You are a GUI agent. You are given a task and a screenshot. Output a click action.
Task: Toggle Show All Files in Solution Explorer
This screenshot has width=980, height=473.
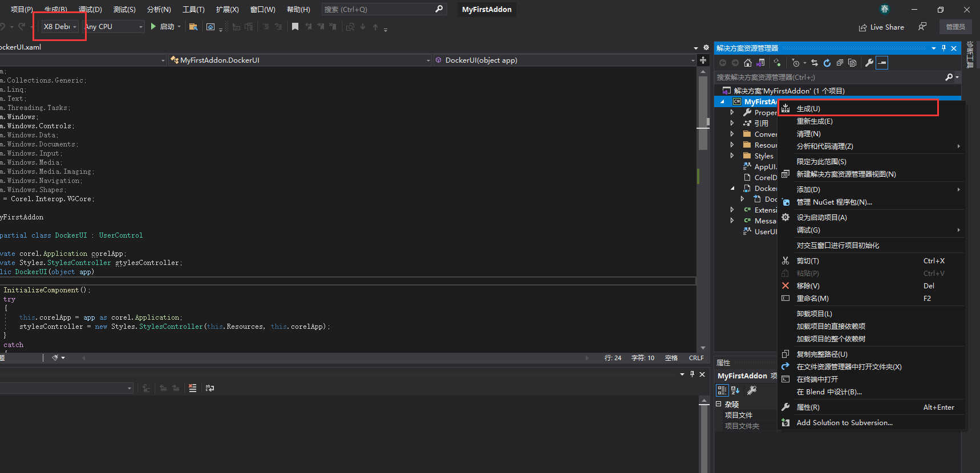(x=852, y=63)
